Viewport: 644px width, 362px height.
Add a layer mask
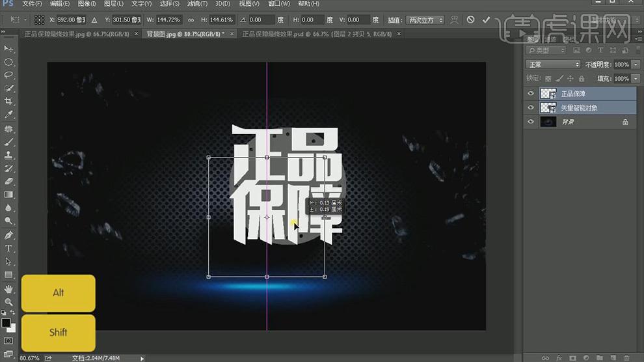coord(572,358)
